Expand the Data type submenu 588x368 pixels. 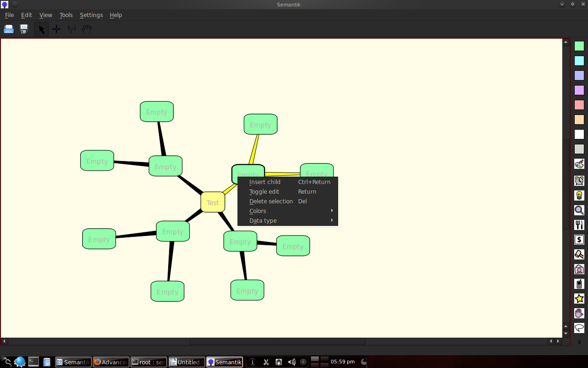click(288, 220)
